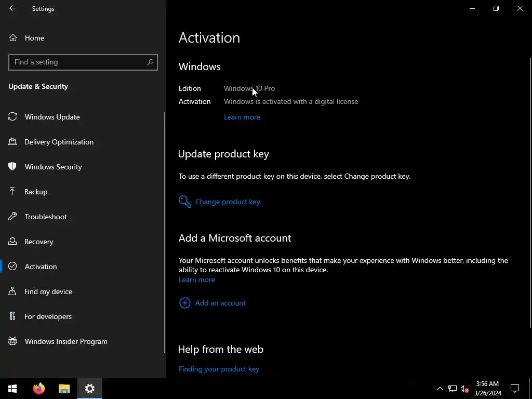Click the Delivery Optimization icon
The height and width of the screenshot is (399, 532).
(12, 141)
